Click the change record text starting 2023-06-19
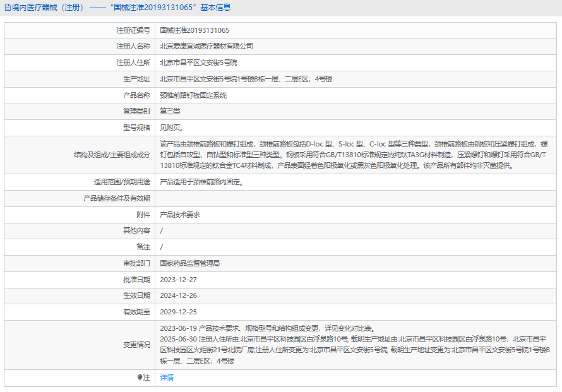This screenshot has width=562, height=392. pyautogui.click(x=355, y=345)
